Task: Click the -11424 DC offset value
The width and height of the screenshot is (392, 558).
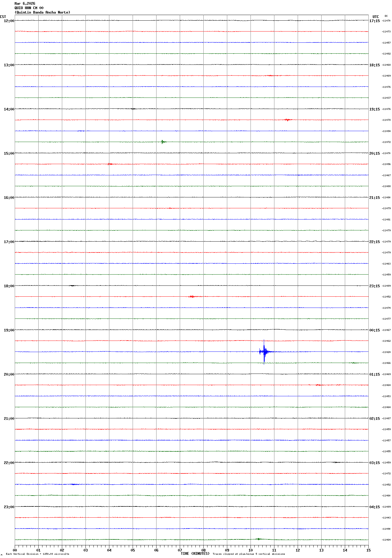Action: point(386,352)
